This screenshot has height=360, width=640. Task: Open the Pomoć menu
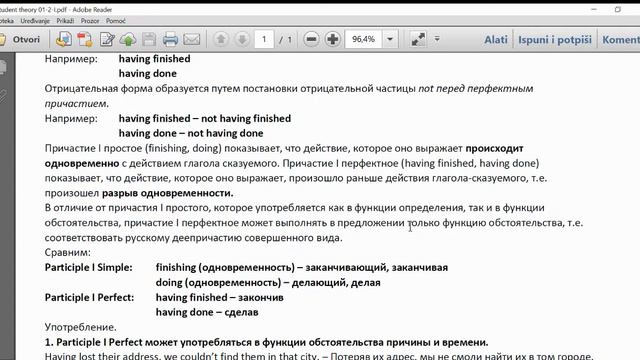coord(116,21)
